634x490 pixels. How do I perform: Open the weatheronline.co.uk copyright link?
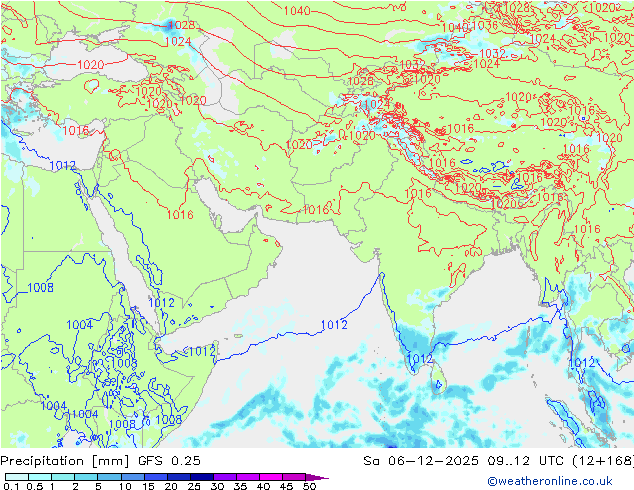550,481
